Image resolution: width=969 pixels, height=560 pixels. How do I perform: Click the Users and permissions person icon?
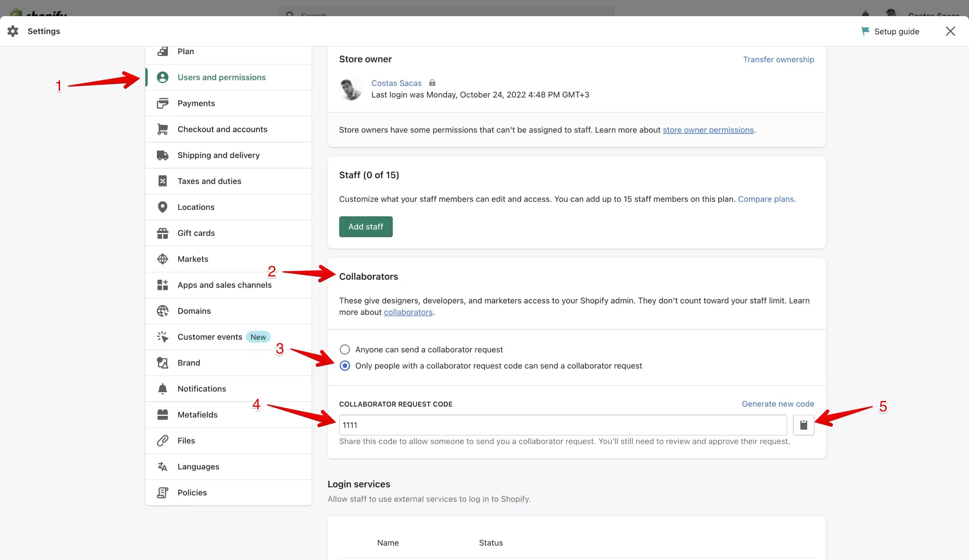[x=163, y=77]
